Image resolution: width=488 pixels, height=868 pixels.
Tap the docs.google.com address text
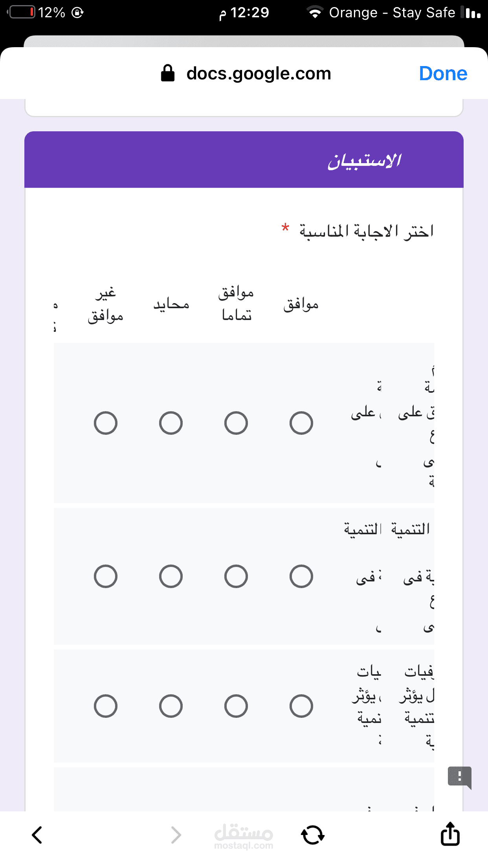click(x=259, y=74)
